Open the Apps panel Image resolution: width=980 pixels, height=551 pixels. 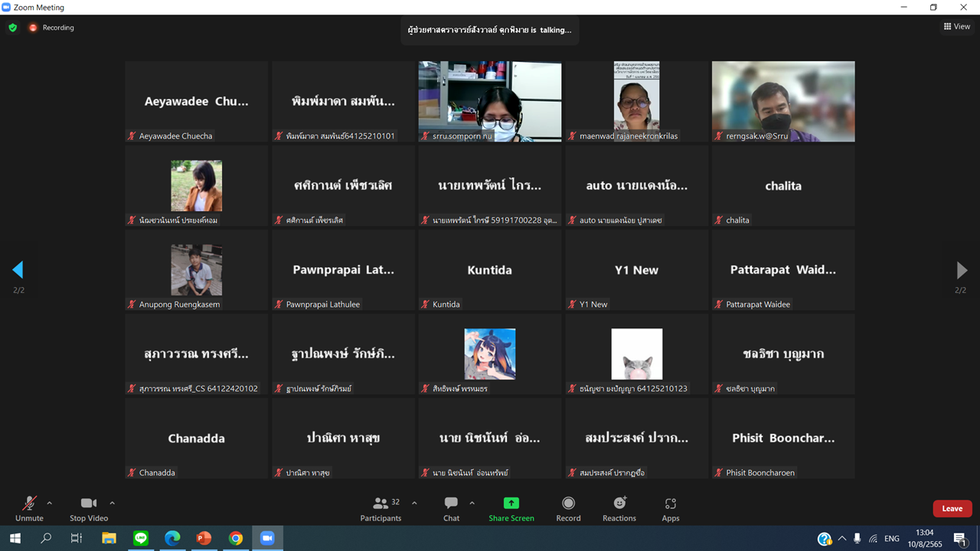coord(670,504)
